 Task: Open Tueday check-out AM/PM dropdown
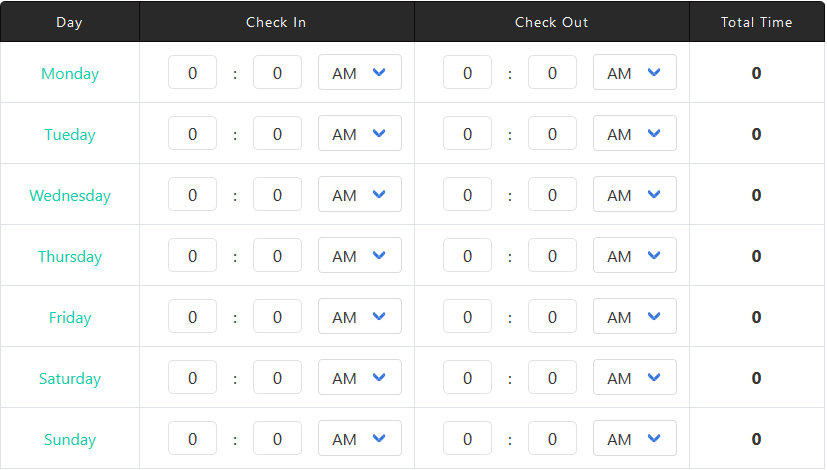634,133
